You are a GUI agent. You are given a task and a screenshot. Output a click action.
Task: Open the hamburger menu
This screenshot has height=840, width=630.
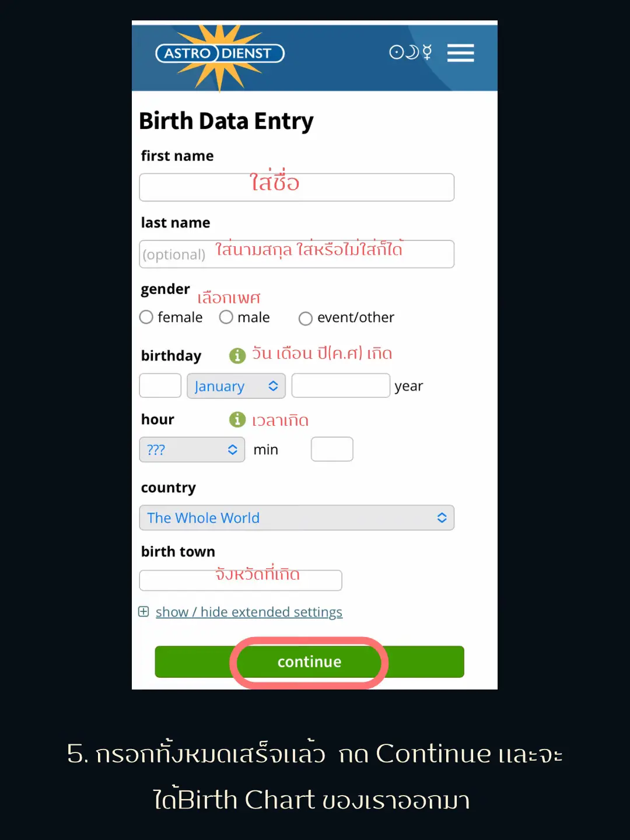460,53
